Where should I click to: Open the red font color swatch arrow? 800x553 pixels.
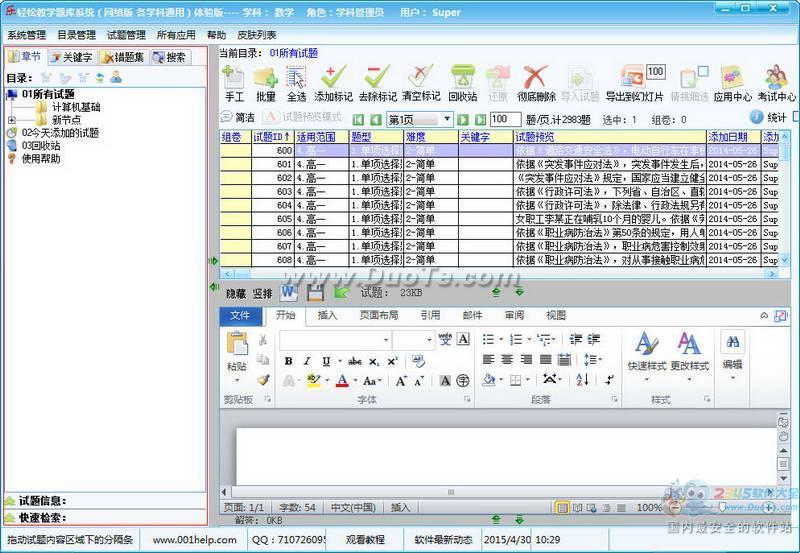(355, 381)
